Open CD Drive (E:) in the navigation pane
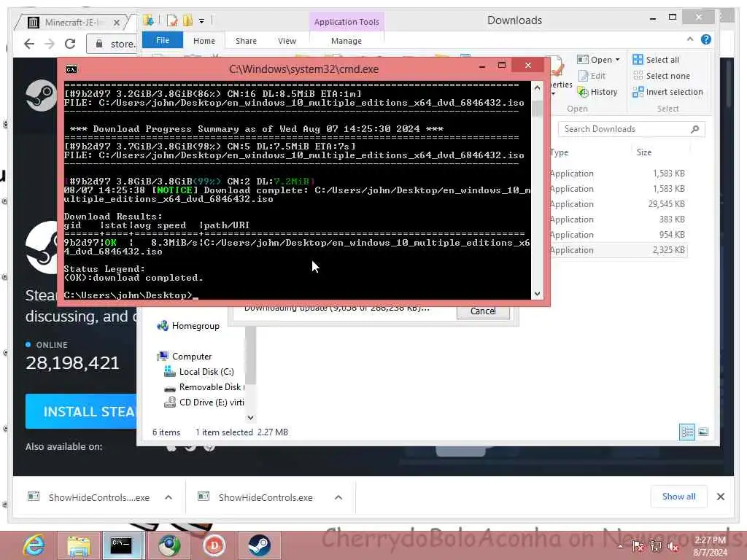Viewport: 747px width, 560px height. [204, 402]
